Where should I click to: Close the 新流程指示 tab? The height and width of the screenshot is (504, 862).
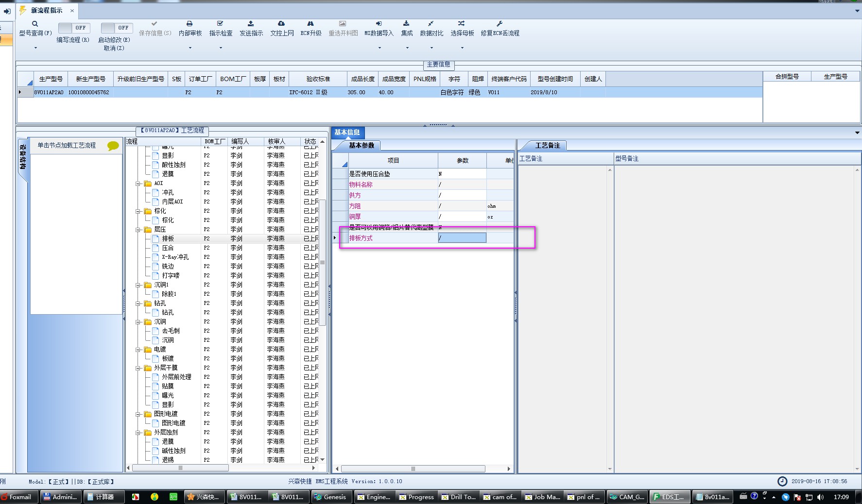(x=72, y=10)
